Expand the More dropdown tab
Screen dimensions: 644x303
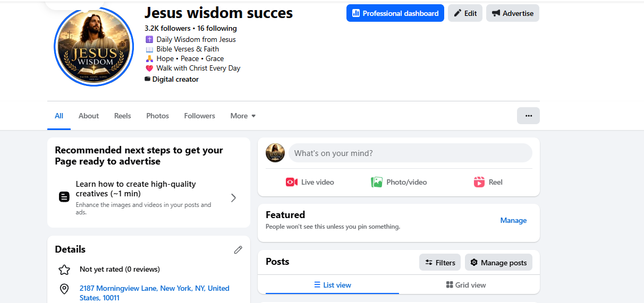pyautogui.click(x=243, y=116)
